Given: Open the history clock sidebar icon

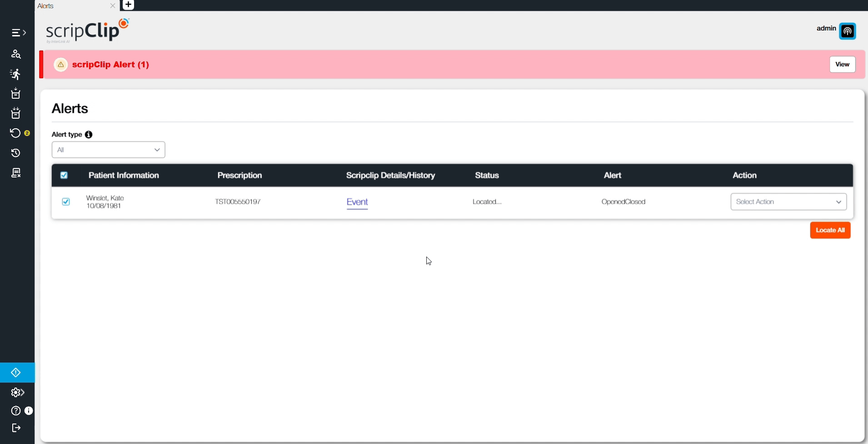Looking at the screenshot, I should tap(16, 153).
